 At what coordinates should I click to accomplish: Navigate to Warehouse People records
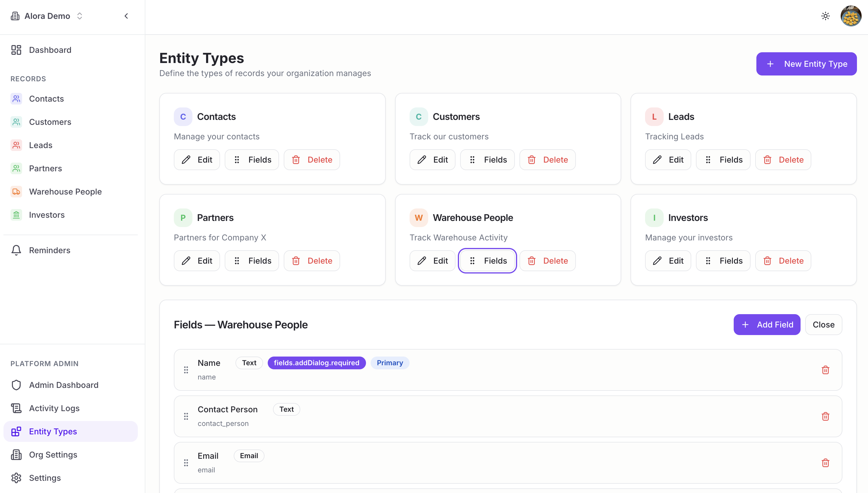click(65, 192)
